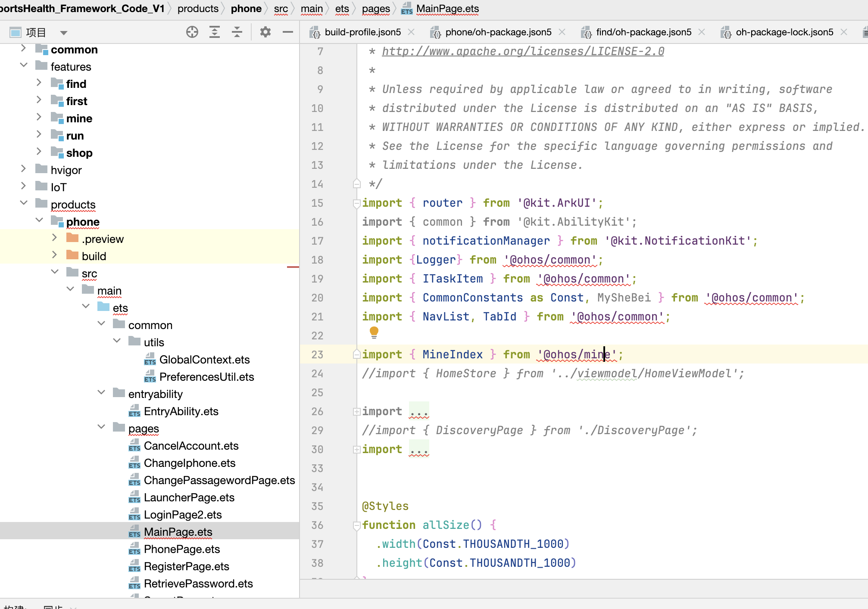Expand the mine module folder
This screenshot has height=609, width=868.
click(x=39, y=117)
